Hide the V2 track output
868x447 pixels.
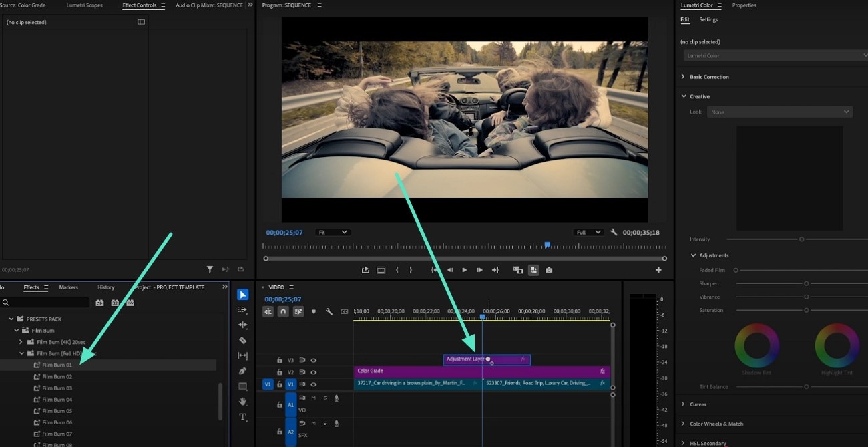tap(313, 371)
